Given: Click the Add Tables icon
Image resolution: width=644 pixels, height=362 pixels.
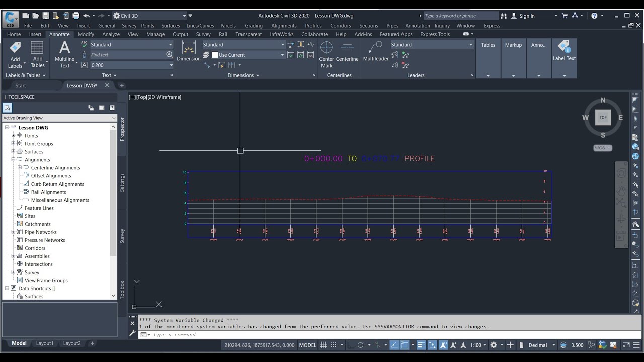Looking at the screenshot, I should 37,48.
